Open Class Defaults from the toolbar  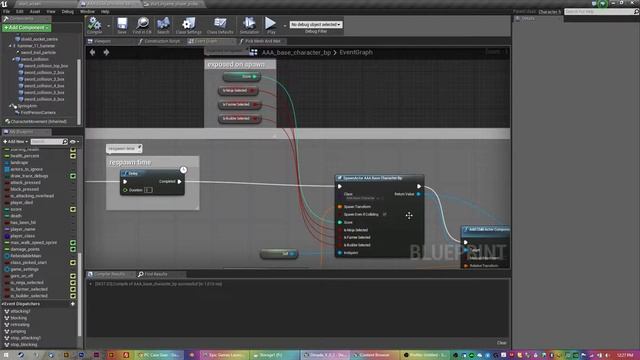click(x=220, y=25)
